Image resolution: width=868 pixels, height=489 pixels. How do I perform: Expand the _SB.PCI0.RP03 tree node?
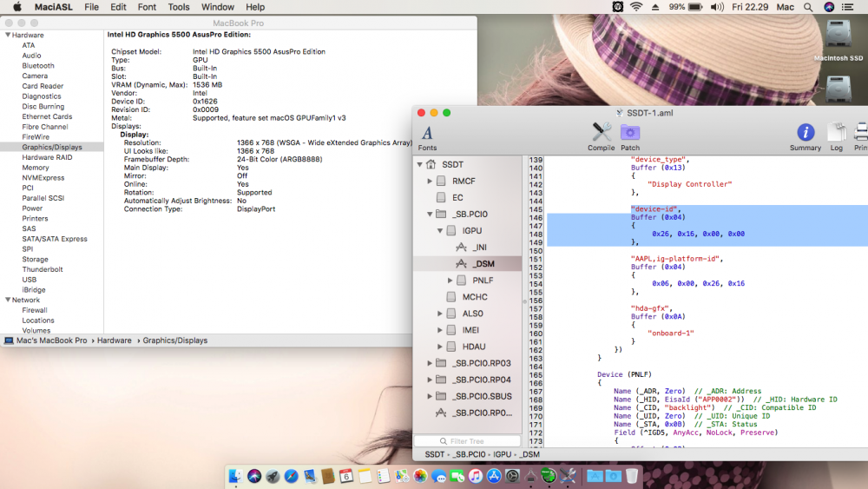[x=430, y=363]
